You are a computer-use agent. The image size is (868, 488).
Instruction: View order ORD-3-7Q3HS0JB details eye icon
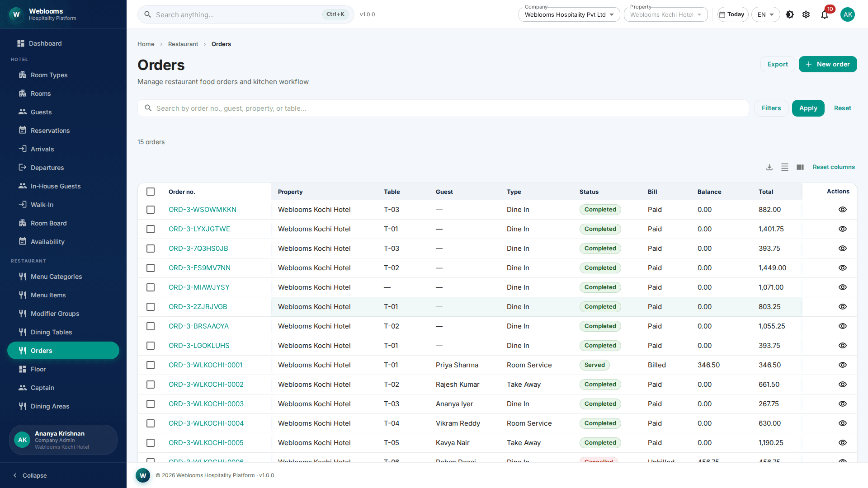coord(843,249)
